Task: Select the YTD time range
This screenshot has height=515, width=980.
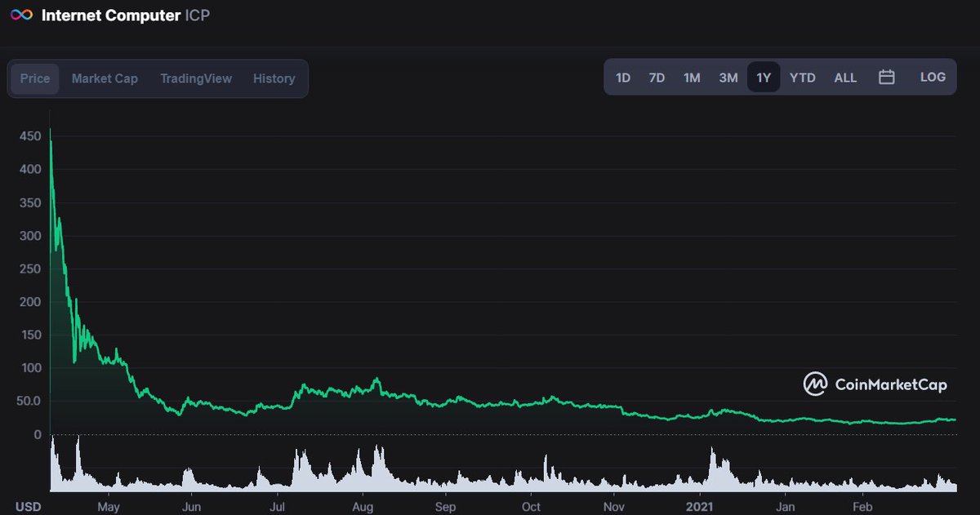Action: click(803, 78)
